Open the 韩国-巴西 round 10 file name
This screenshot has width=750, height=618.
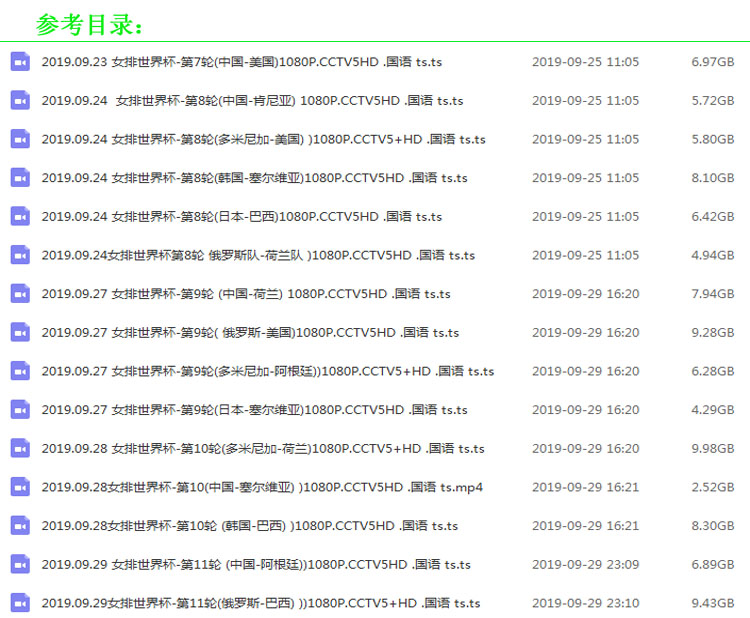click(x=249, y=526)
